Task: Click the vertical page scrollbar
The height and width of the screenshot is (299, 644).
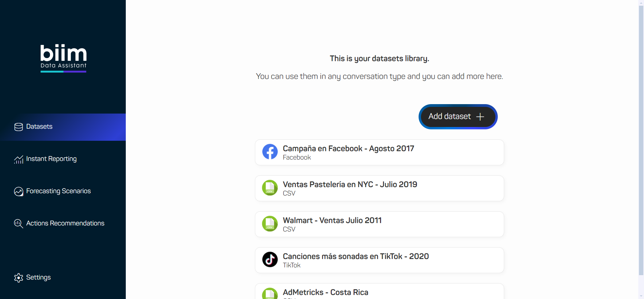Action: tap(641, 141)
